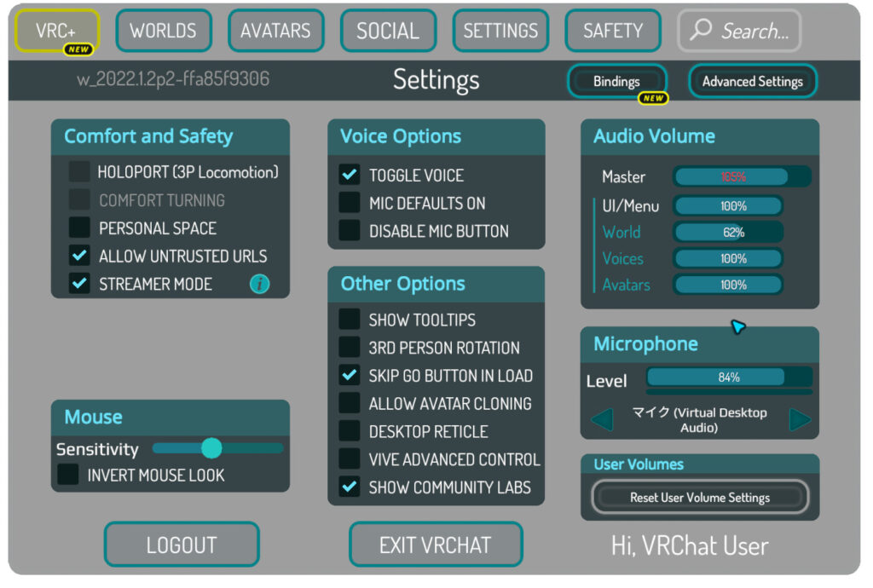Click the build version text w_2022.1.2p2-ffa85f9306

[x=173, y=79]
